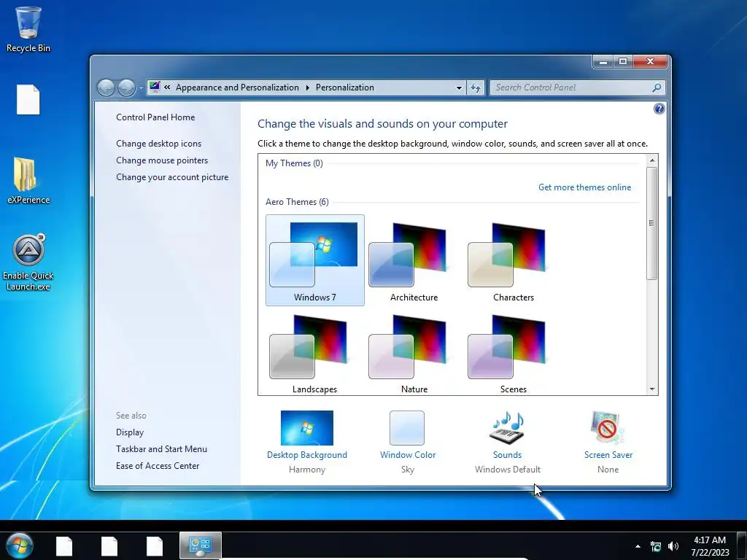Open the address bar history dropdown arrow
Screen dimensions: 747x560
point(459,87)
